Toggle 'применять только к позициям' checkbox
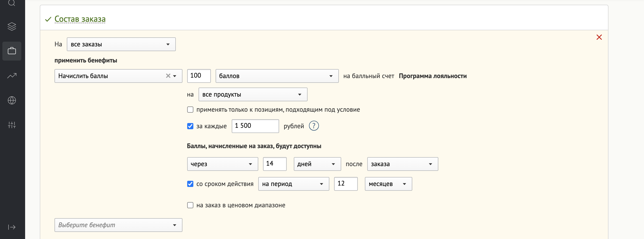This screenshot has width=644, height=239. pyautogui.click(x=190, y=110)
